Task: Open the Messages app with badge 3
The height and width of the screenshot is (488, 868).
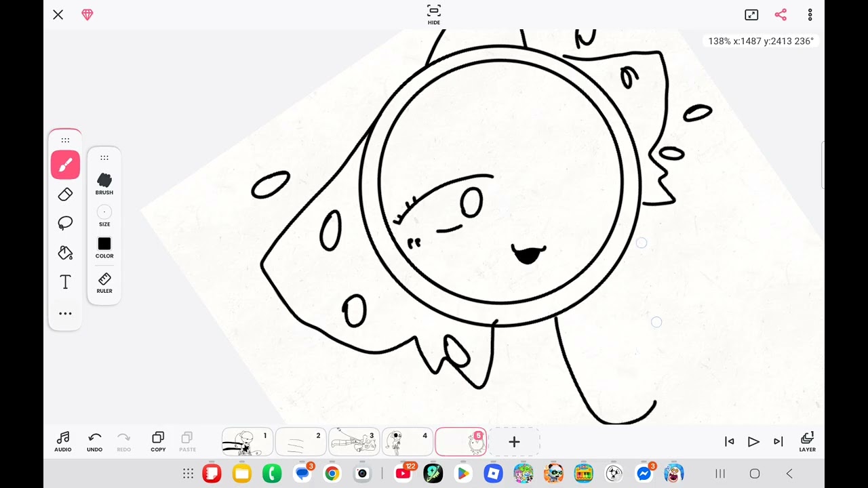Action: [302, 474]
